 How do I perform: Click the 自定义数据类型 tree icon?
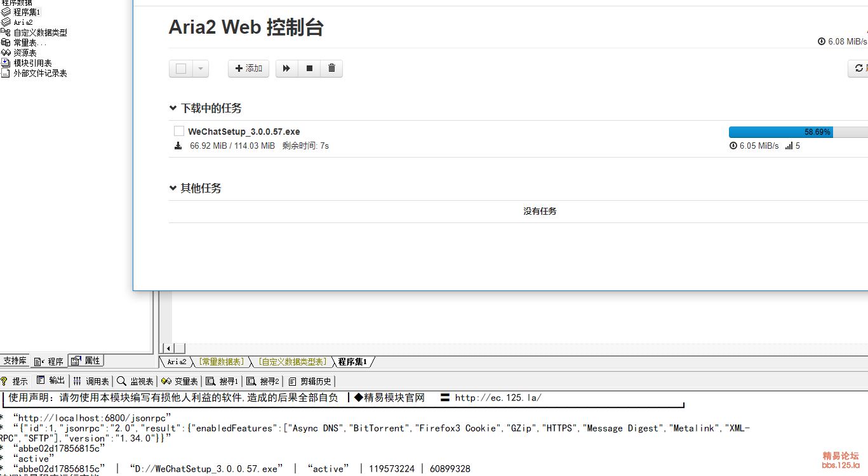(6, 32)
